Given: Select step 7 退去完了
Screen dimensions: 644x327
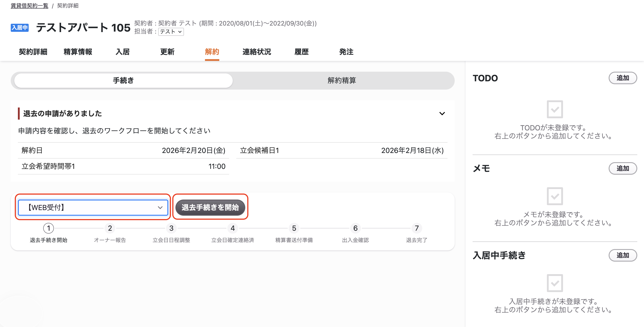Looking at the screenshot, I should 417,233.
